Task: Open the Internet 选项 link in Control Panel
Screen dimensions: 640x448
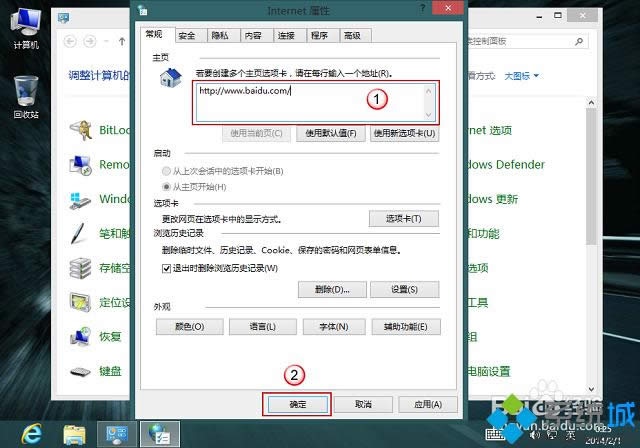Action: (490, 131)
